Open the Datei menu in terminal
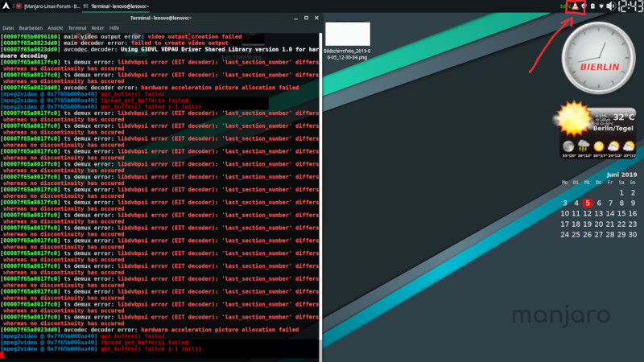 [9, 27]
